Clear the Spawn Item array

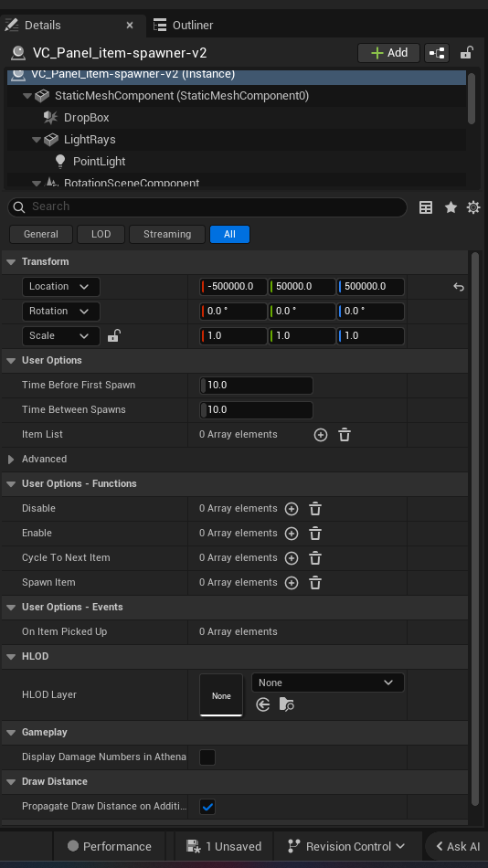tap(315, 583)
